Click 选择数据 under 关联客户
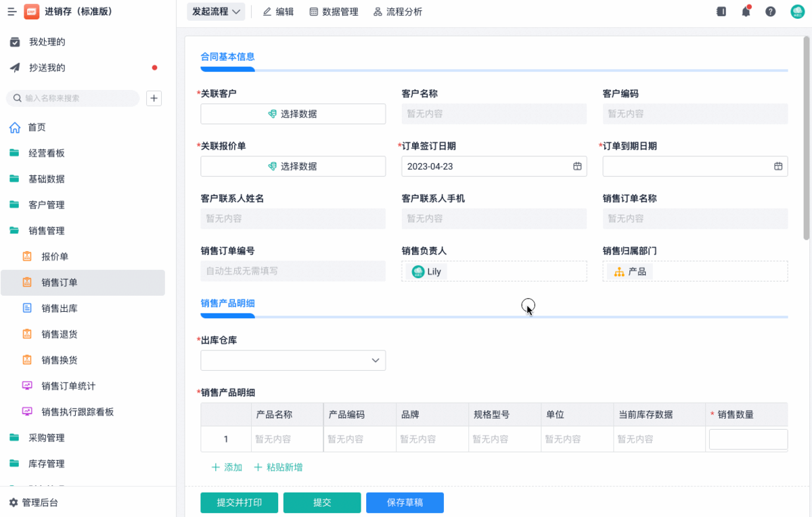 tap(293, 114)
